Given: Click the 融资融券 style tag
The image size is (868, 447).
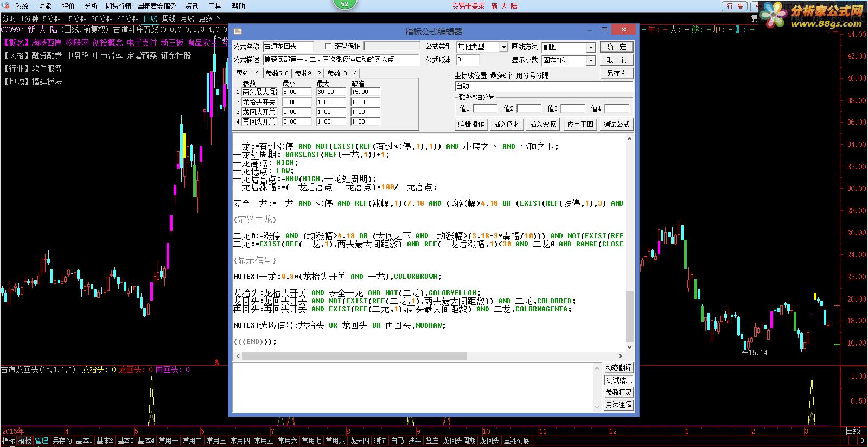Looking at the screenshot, I should point(47,55).
